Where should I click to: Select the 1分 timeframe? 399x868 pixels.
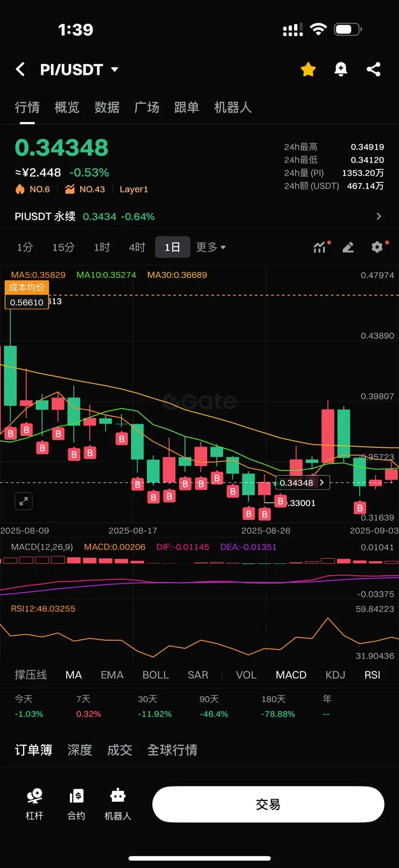[x=25, y=247]
